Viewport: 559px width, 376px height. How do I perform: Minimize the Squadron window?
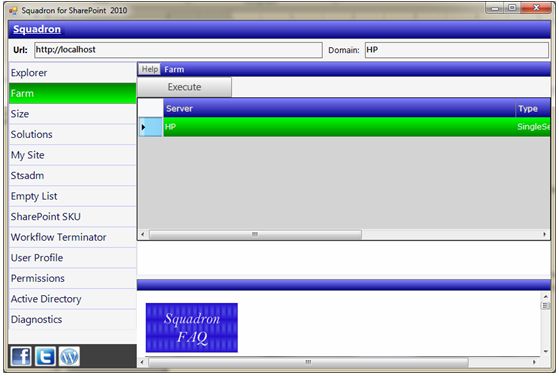(x=495, y=9)
